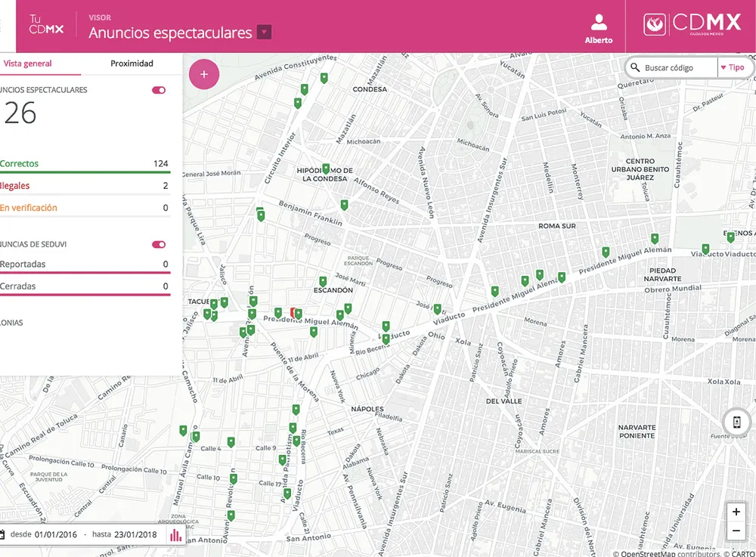Select the Vista general tab
Image resolution: width=756 pixels, height=557 pixels.
30,63
